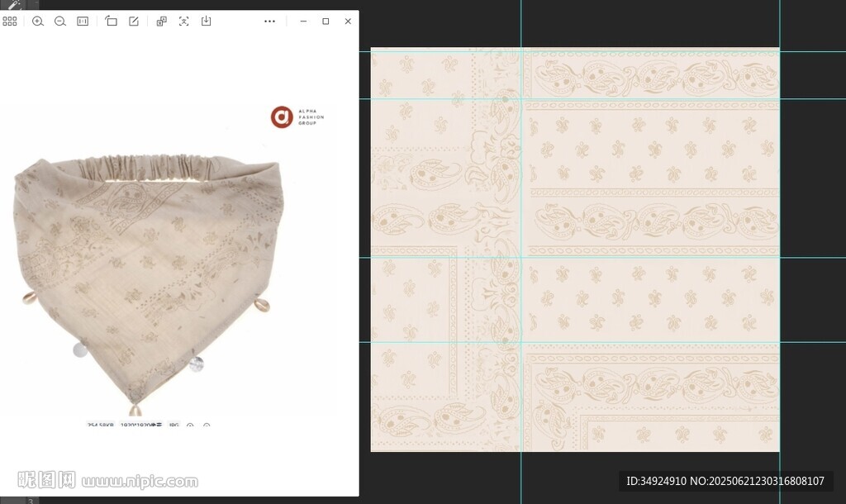Minimize the image viewer window
Viewport: 846px width, 504px height.
(x=303, y=21)
